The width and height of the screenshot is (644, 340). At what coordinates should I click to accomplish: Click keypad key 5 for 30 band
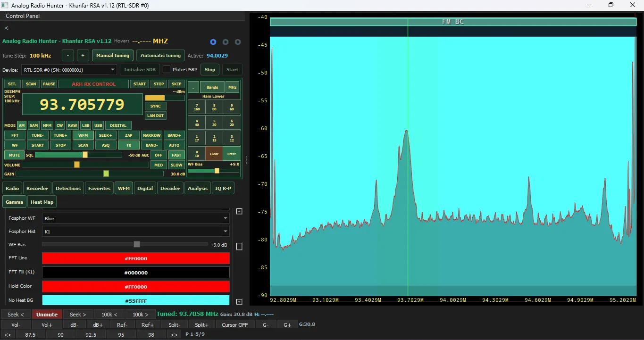214,123
